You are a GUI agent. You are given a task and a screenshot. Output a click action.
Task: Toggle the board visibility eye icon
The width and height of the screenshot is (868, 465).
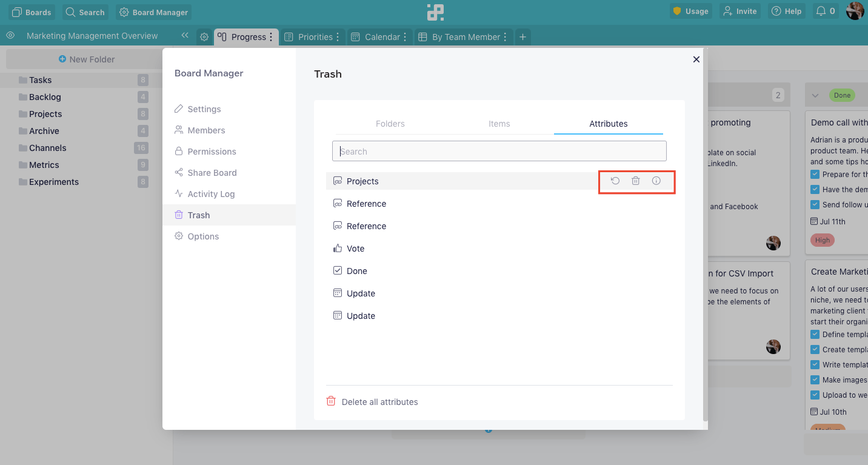coord(10,36)
